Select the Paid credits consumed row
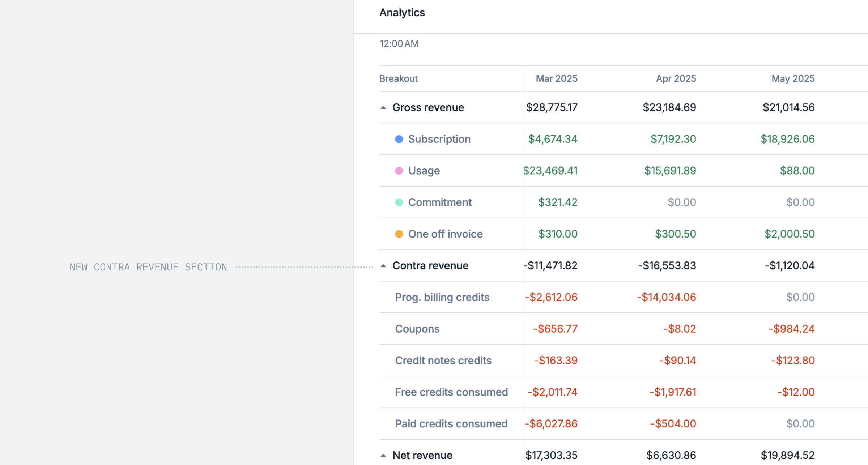Screen dimensions: 868x465 [451, 424]
